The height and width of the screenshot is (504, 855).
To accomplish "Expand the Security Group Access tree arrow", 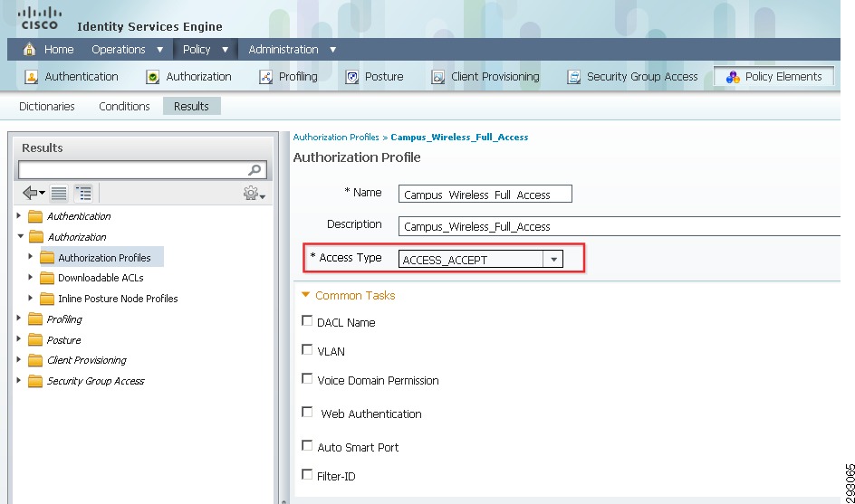I will (18, 380).
